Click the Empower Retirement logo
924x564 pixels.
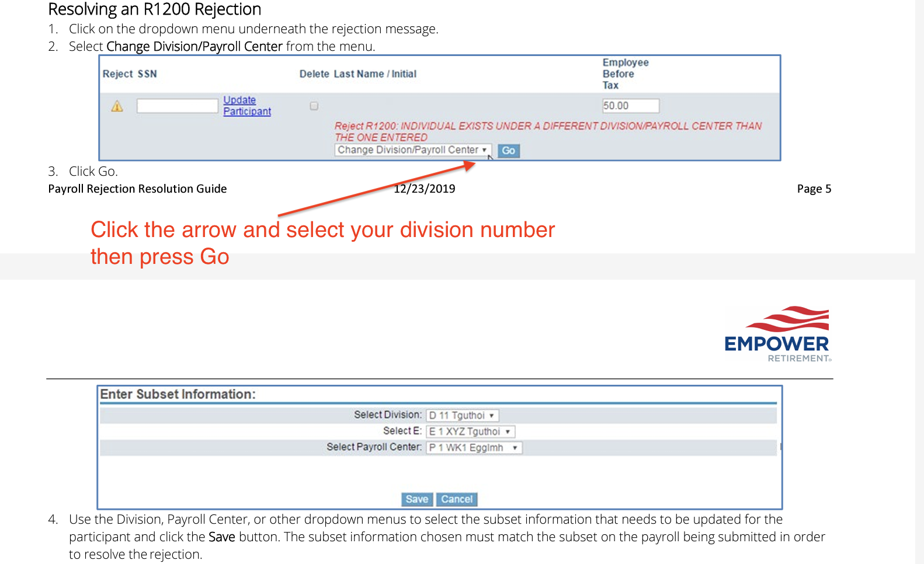coord(777,334)
